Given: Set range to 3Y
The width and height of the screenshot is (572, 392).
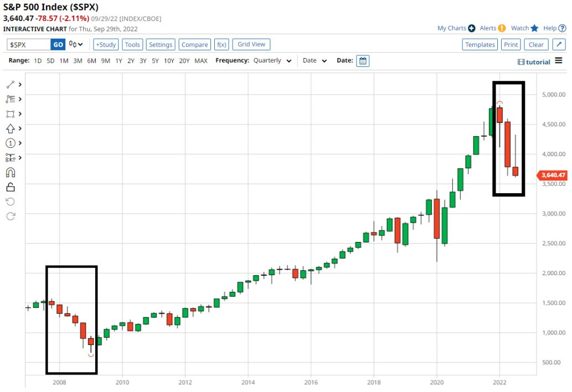Looking at the screenshot, I should [143, 61].
